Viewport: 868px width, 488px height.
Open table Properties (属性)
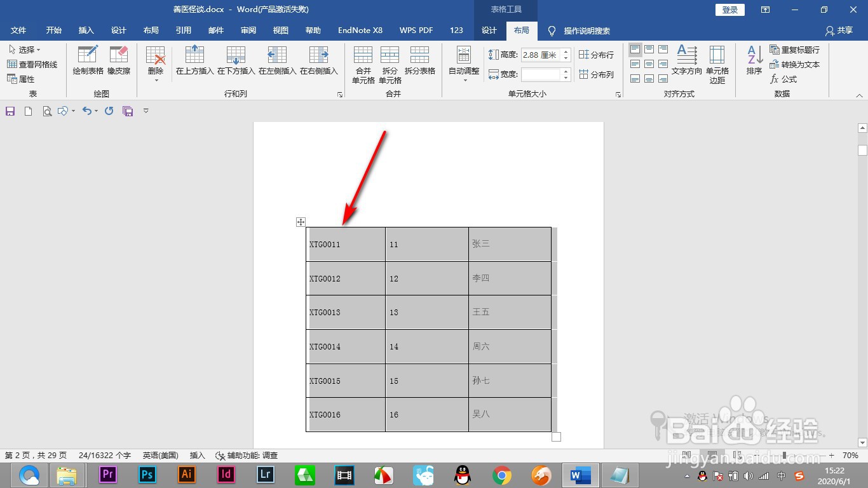pyautogui.click(x=21, y=79)
